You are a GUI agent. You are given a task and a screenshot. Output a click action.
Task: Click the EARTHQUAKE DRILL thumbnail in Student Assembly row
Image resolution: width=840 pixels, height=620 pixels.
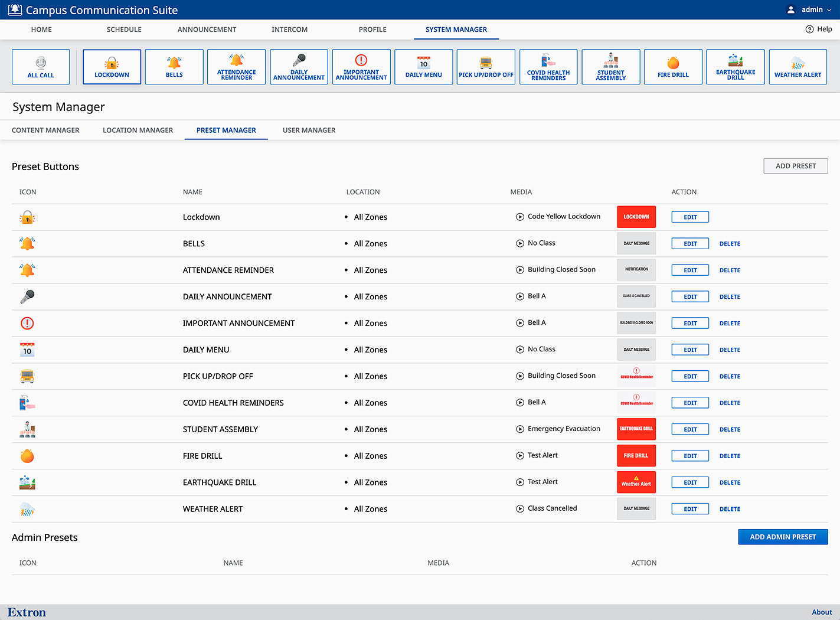pyautogui.click(x=636, y=429)
